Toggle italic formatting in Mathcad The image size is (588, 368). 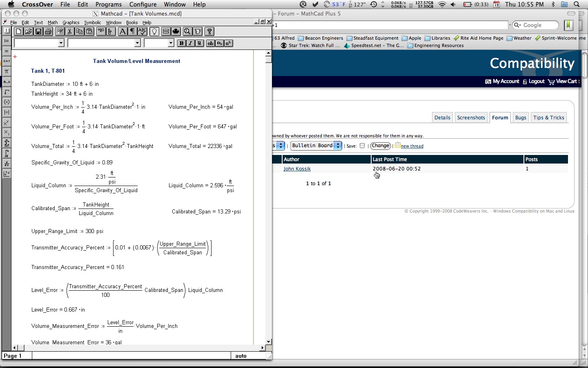pos(190,43)
